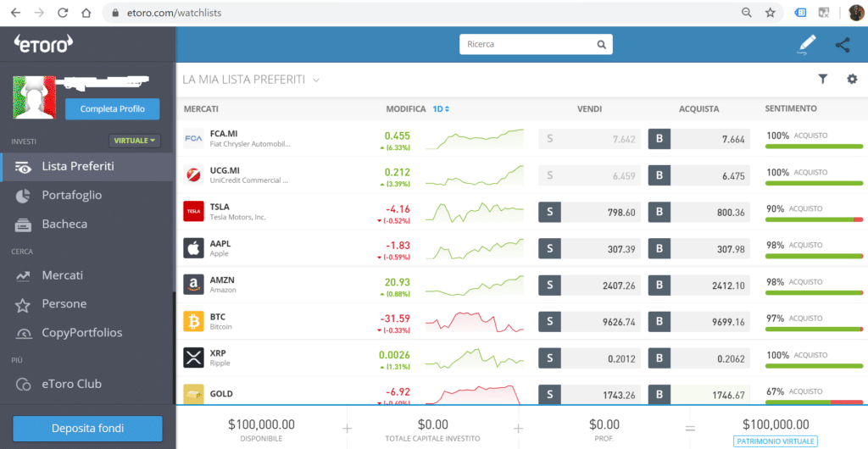Click the search magnifier in Ricerca box
This screenshot has height=449, width=868.
pyautogui.click(x=601, y=45)
